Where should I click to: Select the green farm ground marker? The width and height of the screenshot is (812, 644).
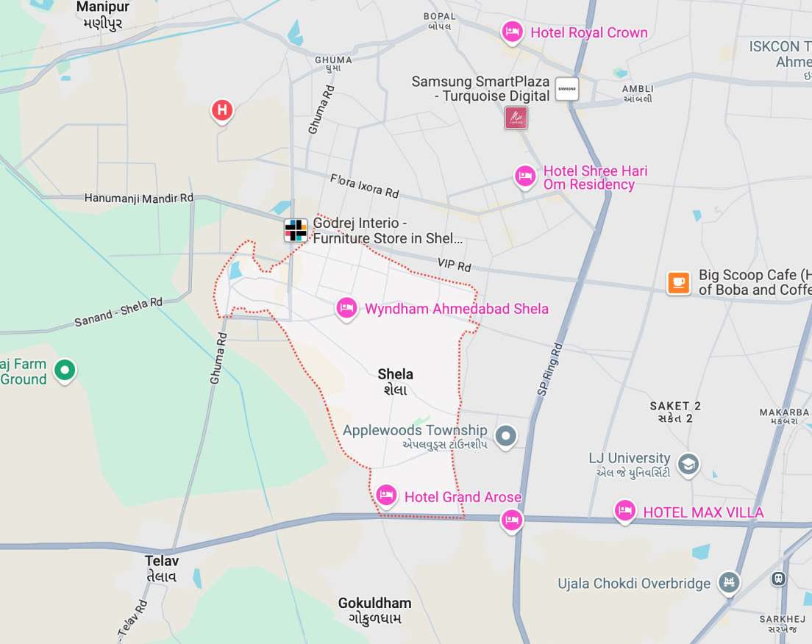click(x=65, y=371)
